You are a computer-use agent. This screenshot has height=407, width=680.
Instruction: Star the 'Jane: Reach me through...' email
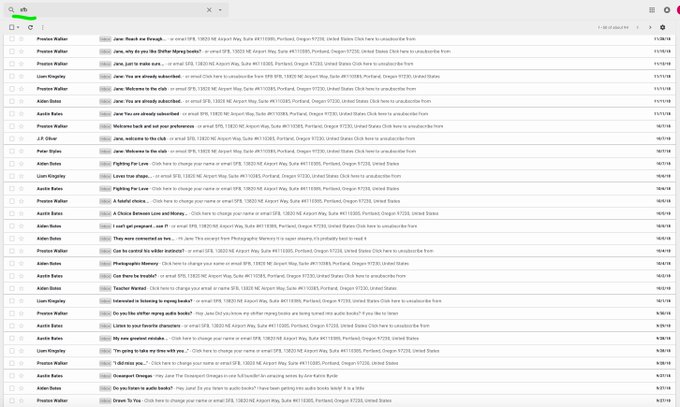(21, 39)
